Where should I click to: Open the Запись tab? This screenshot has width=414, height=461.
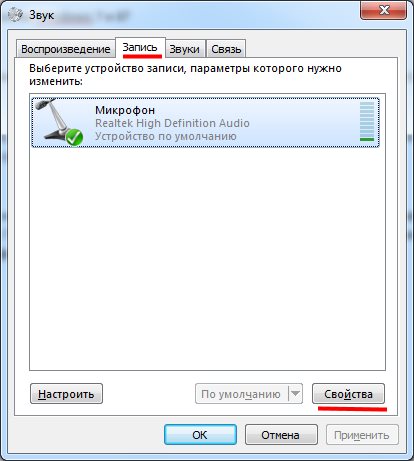140,47
